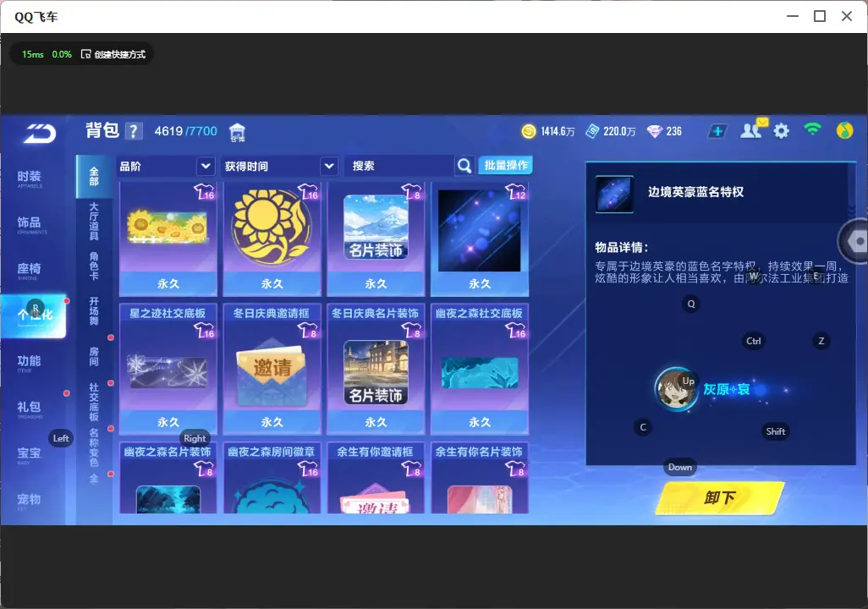Viewport: 868px width, 609px height.
Task: Open the 个性化 category tab
Action: [x=33, y=315]
